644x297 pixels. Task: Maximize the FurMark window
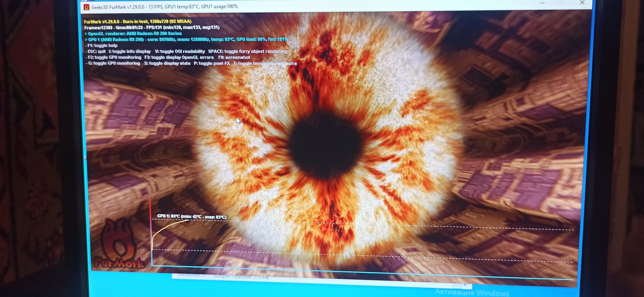click(562, 3)
